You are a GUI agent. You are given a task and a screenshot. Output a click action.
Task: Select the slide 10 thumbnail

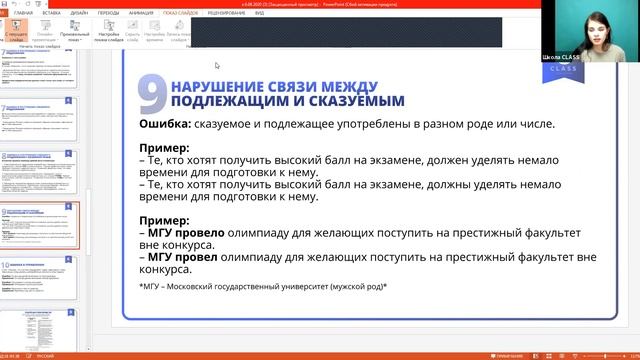(38, 278)
